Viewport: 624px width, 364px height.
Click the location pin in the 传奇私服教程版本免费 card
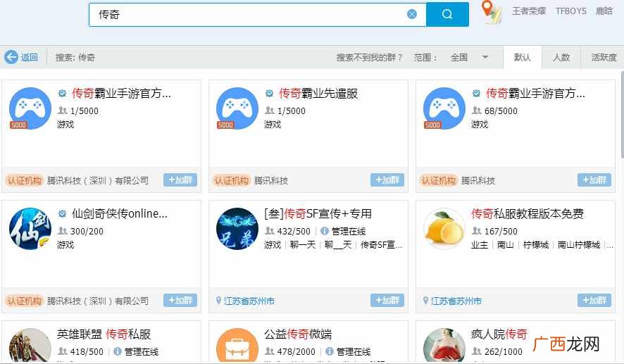425,301
